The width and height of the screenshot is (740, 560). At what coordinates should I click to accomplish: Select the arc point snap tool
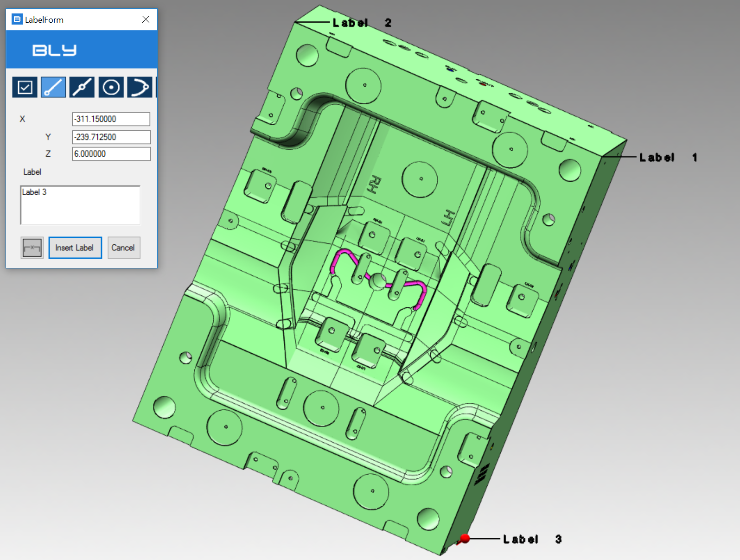(x=140, y=87)
